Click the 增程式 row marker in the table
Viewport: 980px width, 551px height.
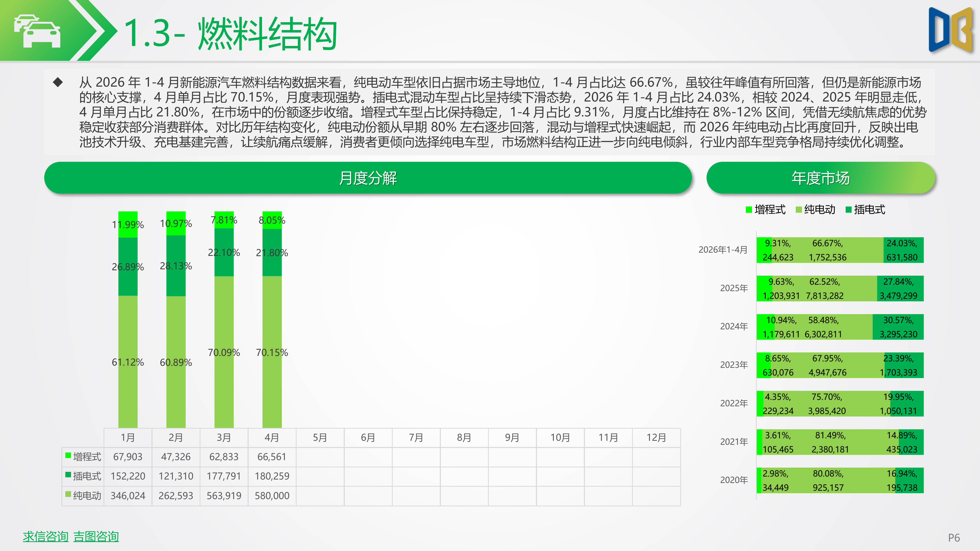(68, 455)
